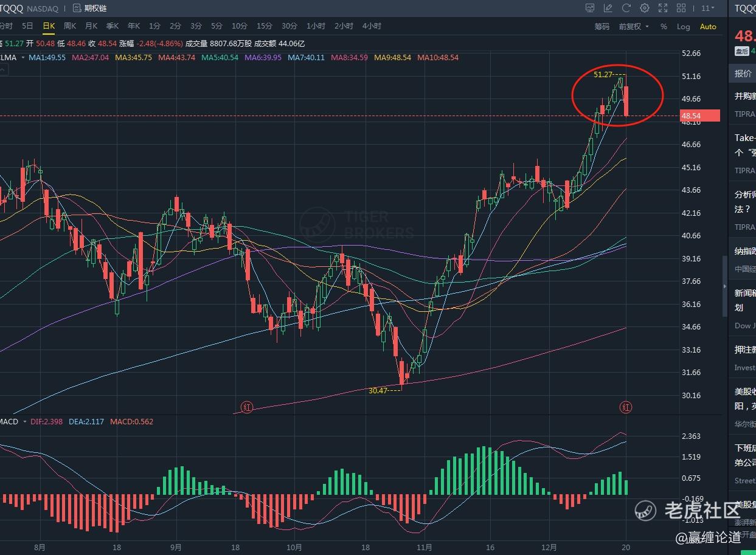
Task: Click the MA5:40.54 indicator label
Action: coord(220,58)
